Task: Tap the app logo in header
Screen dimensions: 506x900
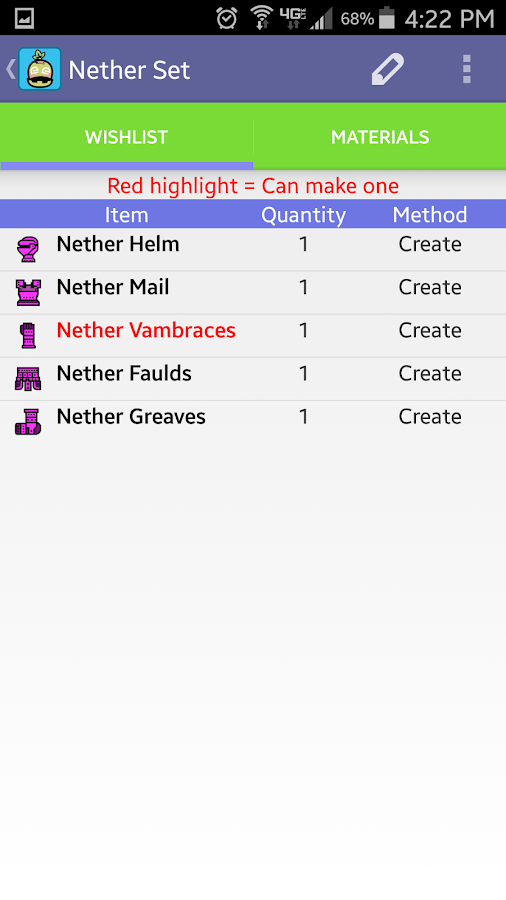Action: point(40,69)
